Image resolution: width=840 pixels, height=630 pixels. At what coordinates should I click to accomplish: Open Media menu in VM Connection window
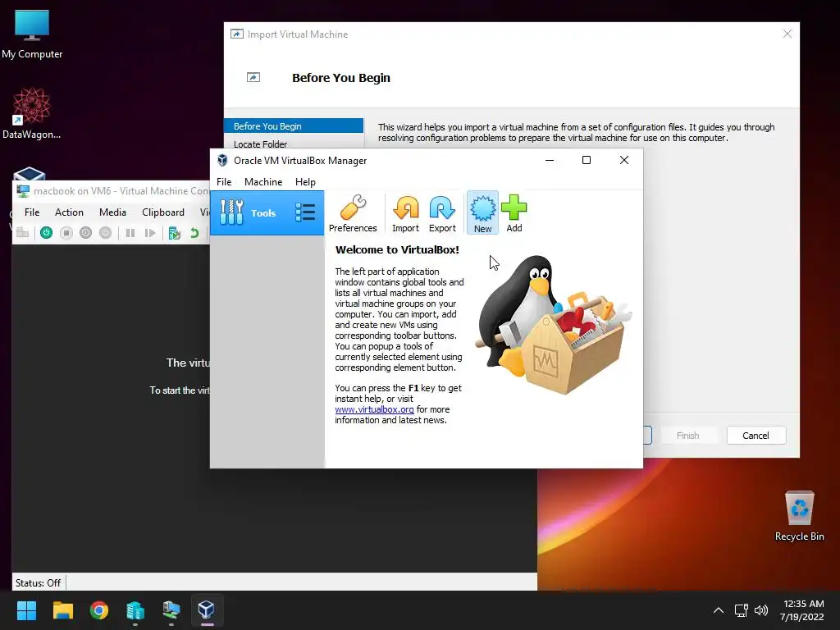(112, 212)
